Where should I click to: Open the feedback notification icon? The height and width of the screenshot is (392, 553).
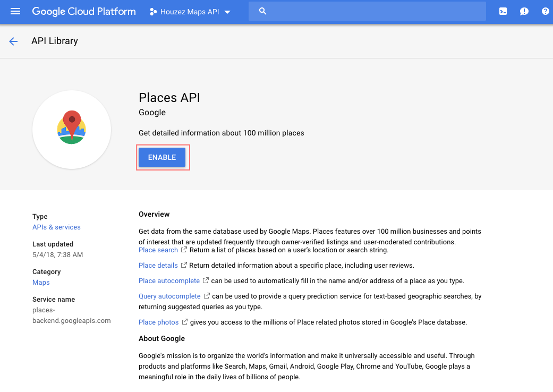(524, 11)
